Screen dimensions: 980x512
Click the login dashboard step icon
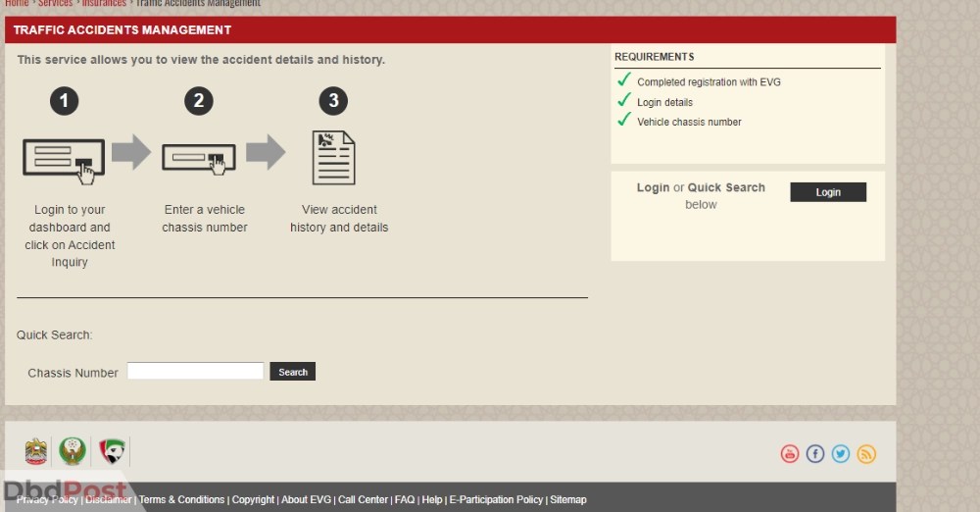(64, 161)
